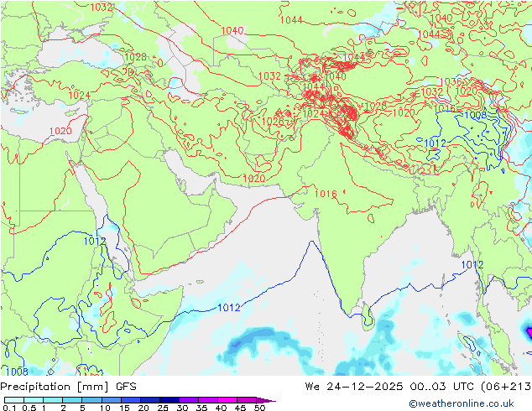Pick the 10–15 mm blue legend swatch
This screenshot has width=532, height=411.
[x=111, y=400]
